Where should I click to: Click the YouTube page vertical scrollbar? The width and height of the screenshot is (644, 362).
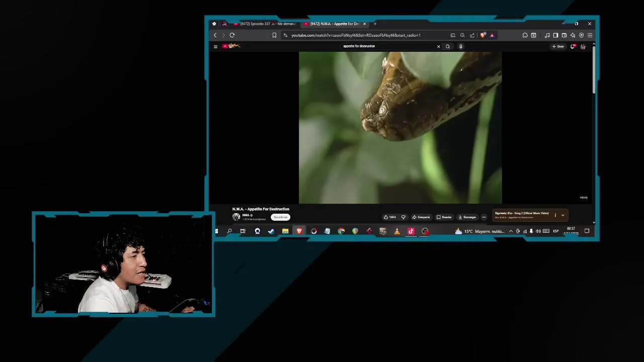[594, 69]
